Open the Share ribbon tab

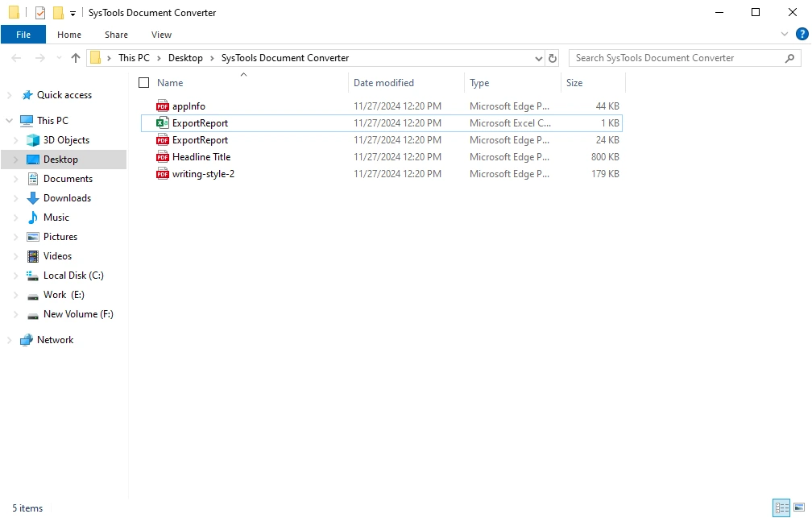[116, 35]
